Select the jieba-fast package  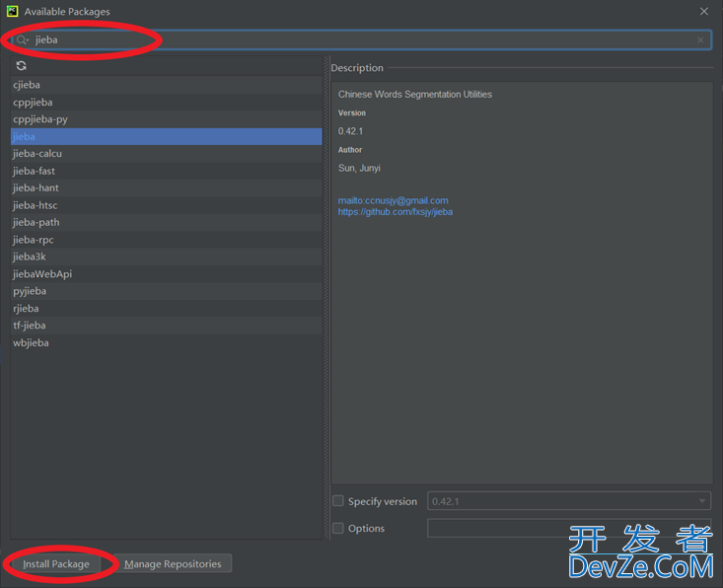(x=166, y=171)
